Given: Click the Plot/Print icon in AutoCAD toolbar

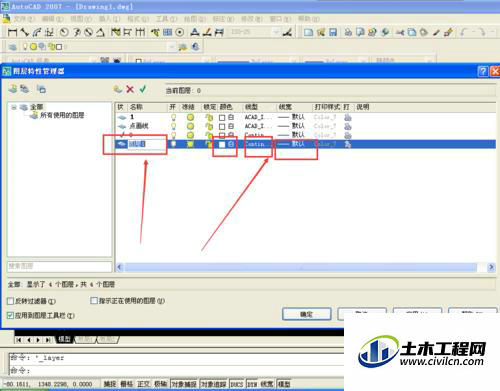Looking at the screenshot, I should pos(348,32).
